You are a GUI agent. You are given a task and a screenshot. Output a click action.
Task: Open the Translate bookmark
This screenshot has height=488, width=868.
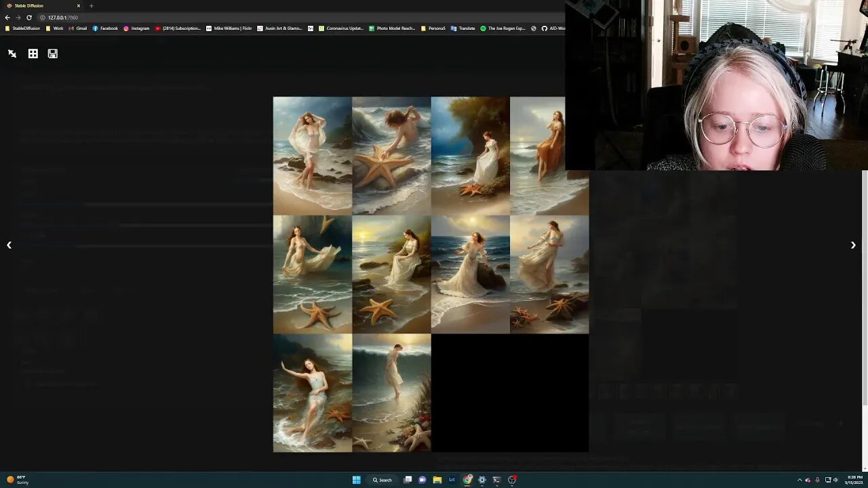click(462, 28)
